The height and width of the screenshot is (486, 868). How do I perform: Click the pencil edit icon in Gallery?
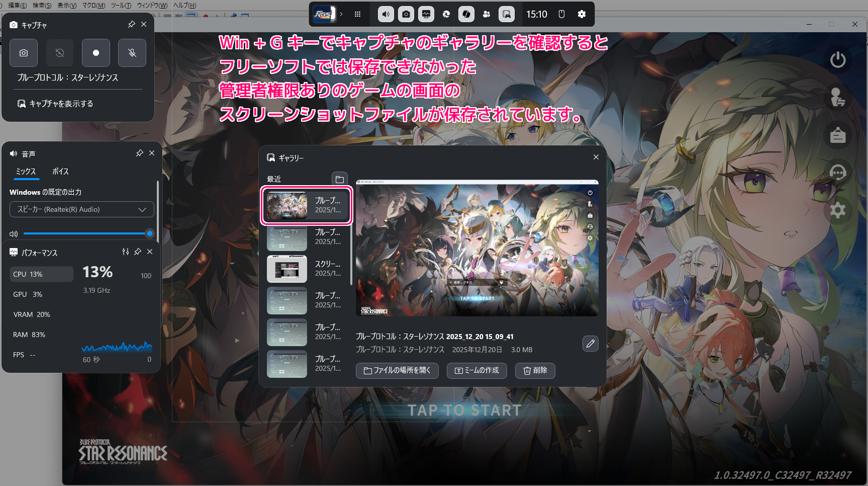coord(590,344)
